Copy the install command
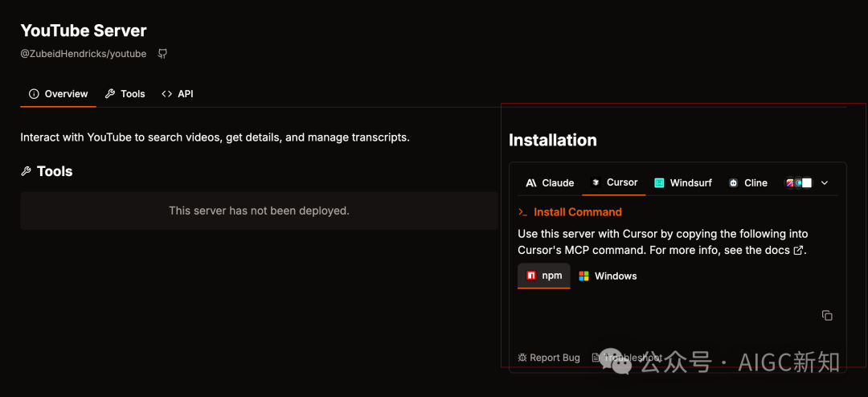Screen dimensions: 868x397 coord(827,316)
